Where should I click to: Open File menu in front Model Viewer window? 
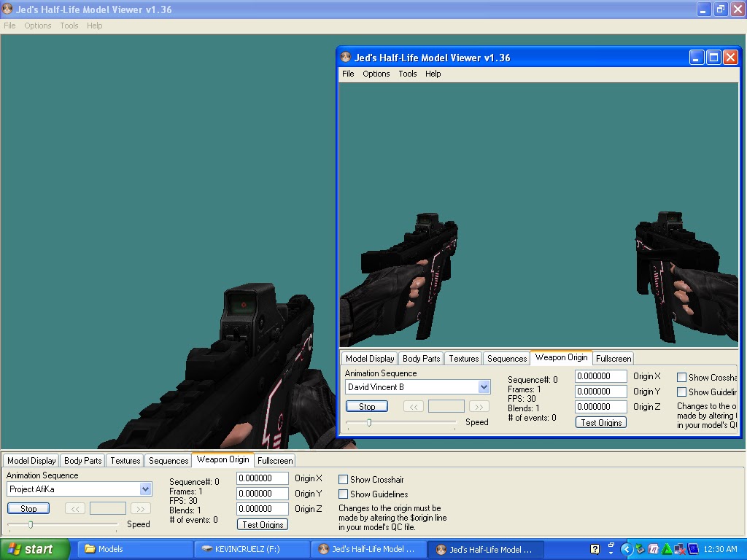(348, 74)
